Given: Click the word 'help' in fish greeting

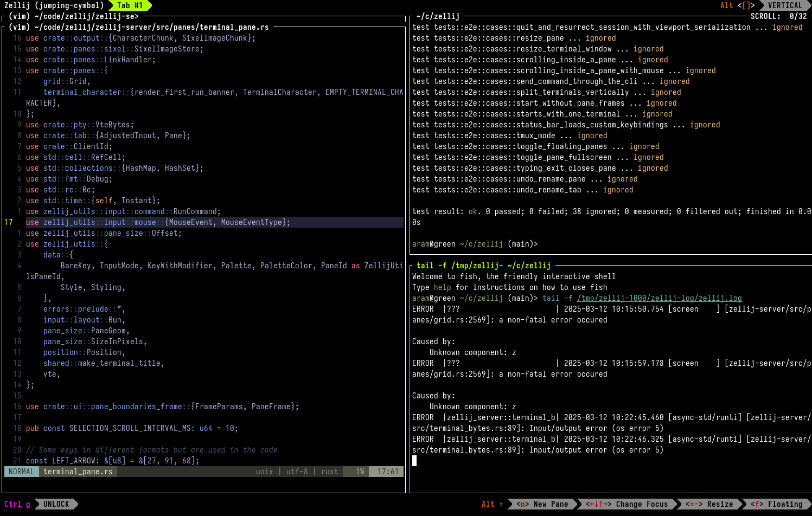Looking at the screenshot, I should pyautogui.click(x=442, y=287).
